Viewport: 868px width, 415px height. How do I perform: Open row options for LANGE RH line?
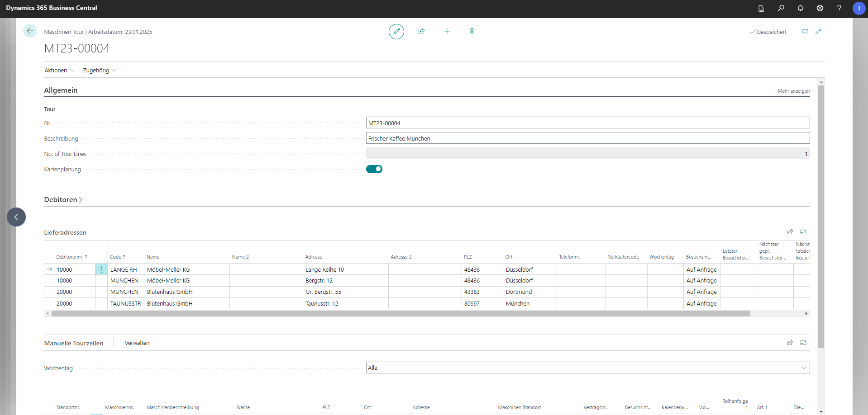[x=101, y=269]
